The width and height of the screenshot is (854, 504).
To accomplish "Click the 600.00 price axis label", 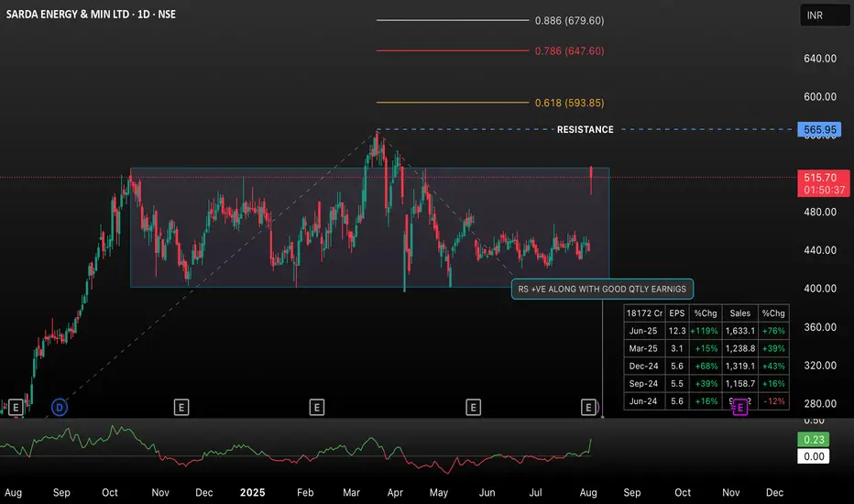I will [x=820, y=96].
